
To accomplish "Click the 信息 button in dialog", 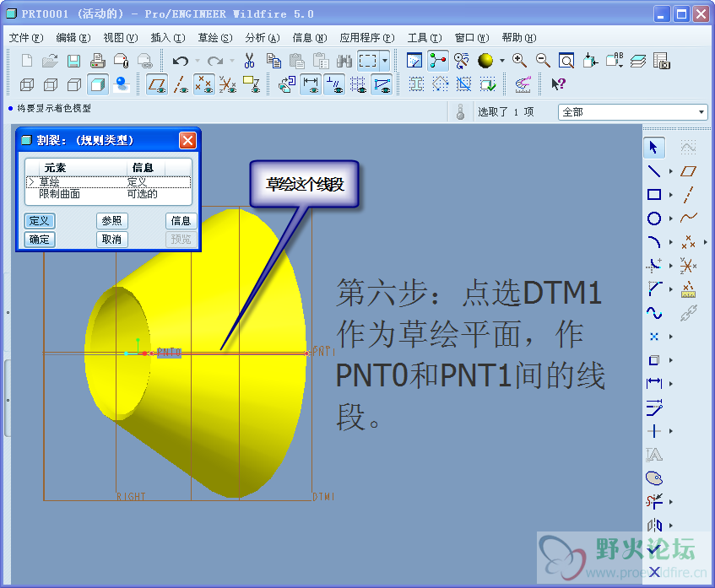I will click(181, 221).
